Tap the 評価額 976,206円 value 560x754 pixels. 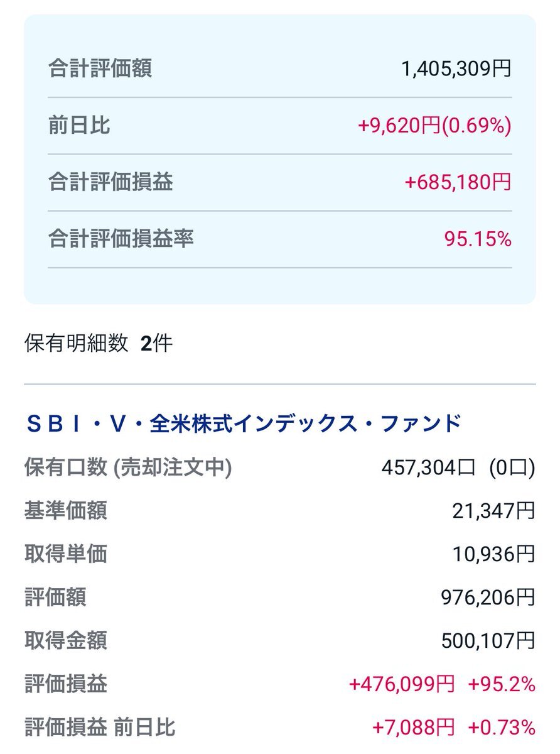click(x=488, y=597)
